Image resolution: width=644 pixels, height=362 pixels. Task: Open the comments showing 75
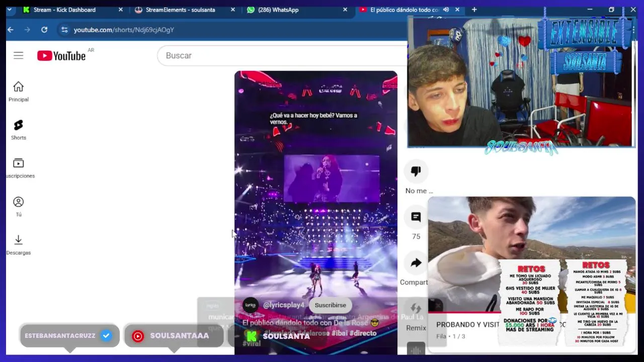coord(416,217)
